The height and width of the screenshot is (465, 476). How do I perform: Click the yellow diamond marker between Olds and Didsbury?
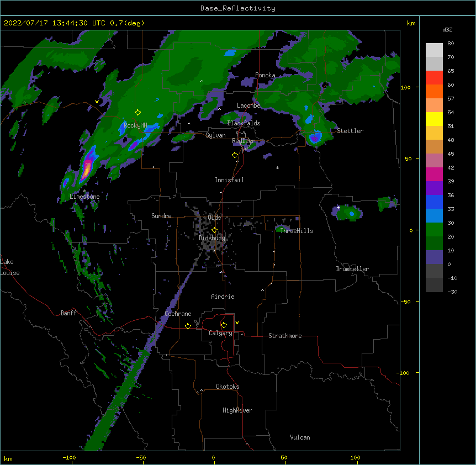[x=214, y=230]
